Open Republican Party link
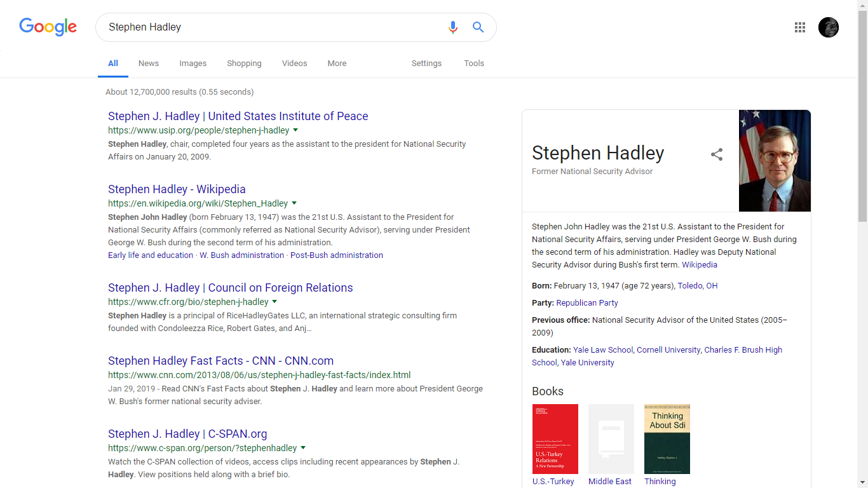The image size is (868, 488). (587, 303)
